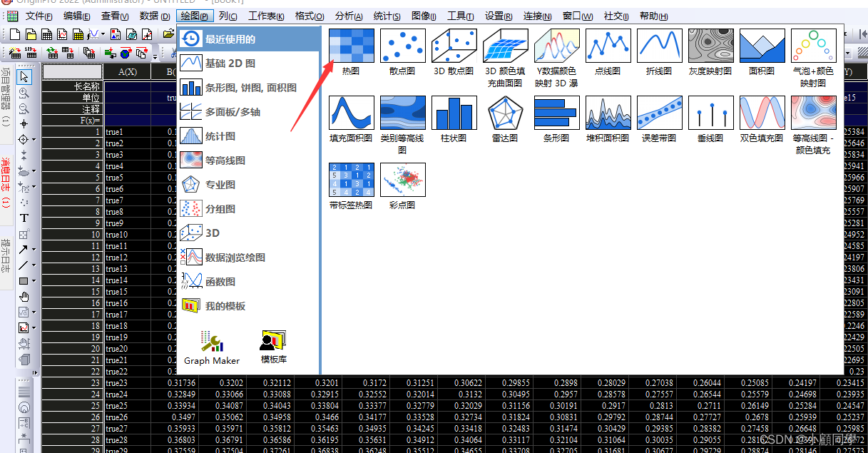Expand the arrow tool dropdown
Screen dimensions: 868x453
tap(34, 250)
